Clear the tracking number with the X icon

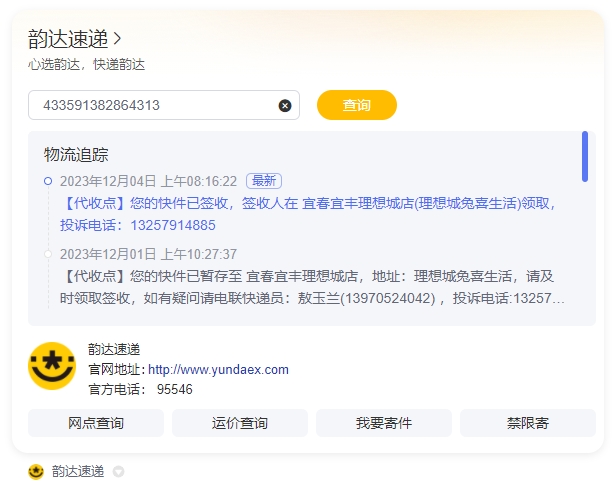tap(285, 105)
